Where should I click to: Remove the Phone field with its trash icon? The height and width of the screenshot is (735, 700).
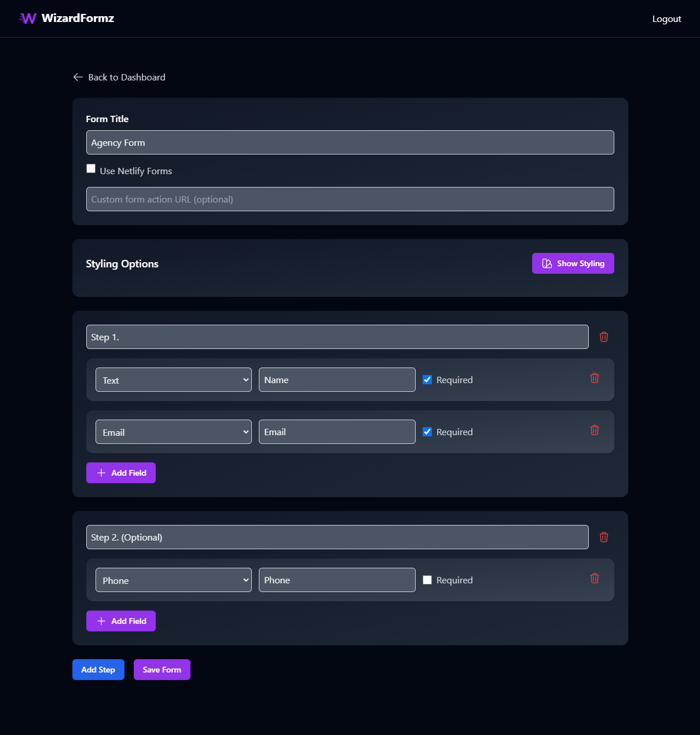click(594, 578)
